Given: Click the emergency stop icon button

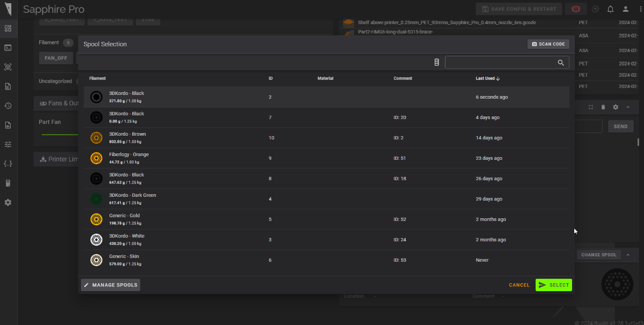Looking at the screenshot, I should [576, 9].
